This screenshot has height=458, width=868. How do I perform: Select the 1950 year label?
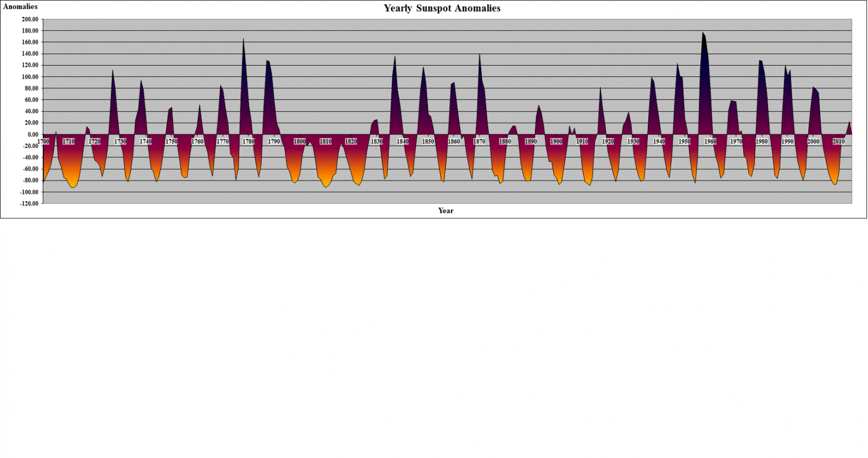click(x=685, y=141)
